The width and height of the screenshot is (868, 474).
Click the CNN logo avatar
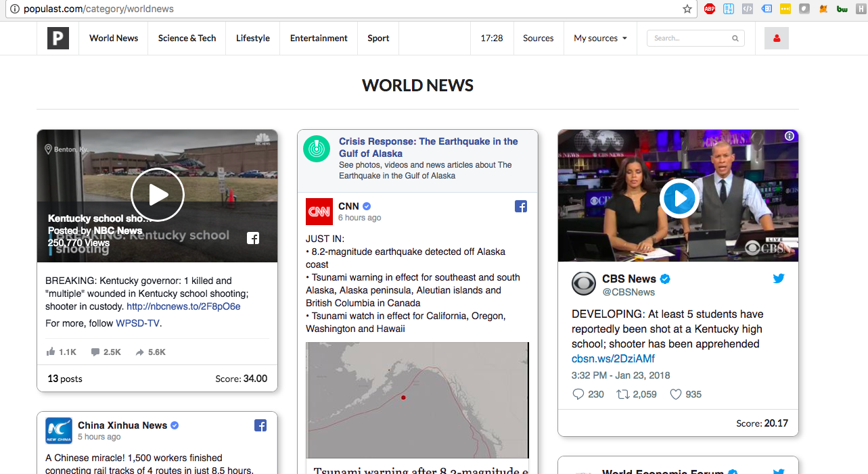click(x=319, y=212)
